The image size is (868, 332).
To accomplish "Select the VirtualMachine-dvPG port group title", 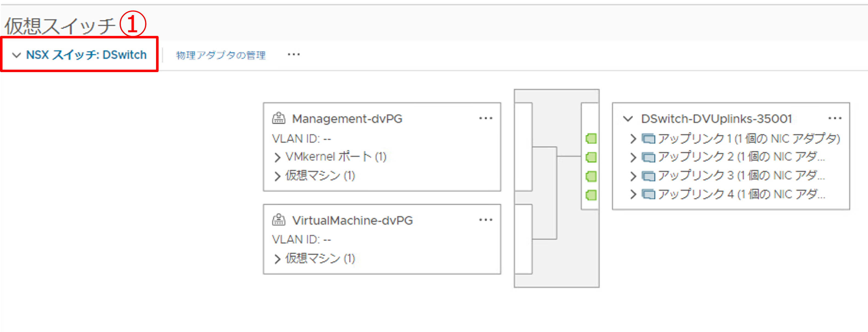I will tap(352, 220).
